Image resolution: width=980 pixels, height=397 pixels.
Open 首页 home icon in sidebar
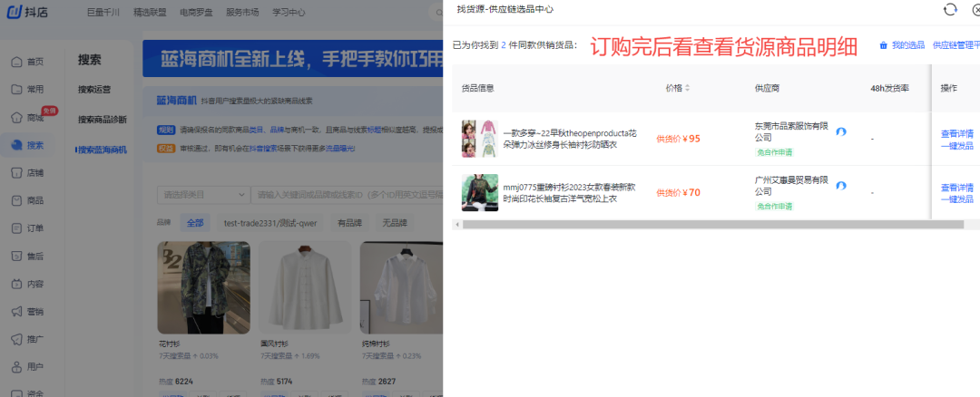(16, 62)
